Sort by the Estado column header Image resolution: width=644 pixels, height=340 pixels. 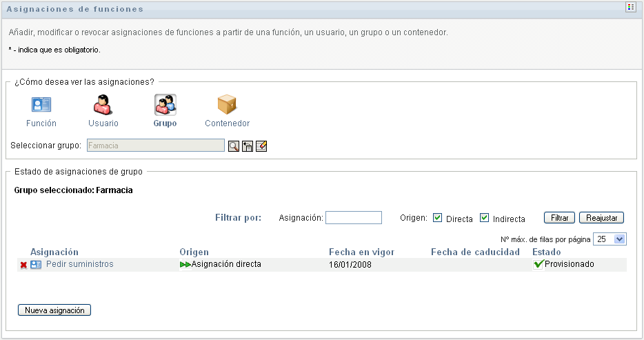[x=546, y=252]
